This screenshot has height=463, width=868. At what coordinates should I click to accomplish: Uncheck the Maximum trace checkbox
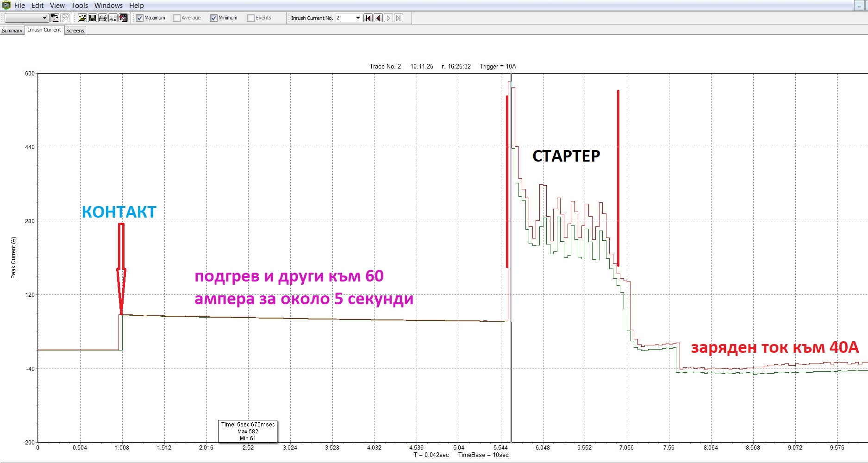140,18
